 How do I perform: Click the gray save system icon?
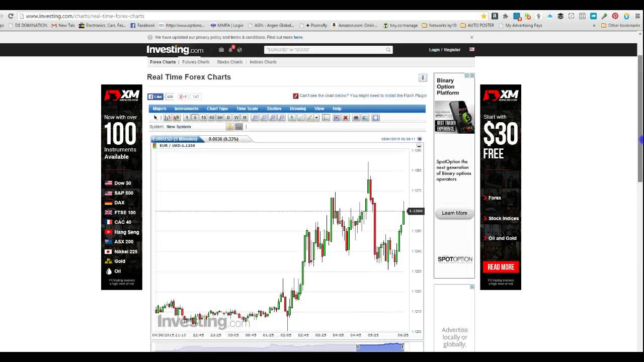click(239, 127)
